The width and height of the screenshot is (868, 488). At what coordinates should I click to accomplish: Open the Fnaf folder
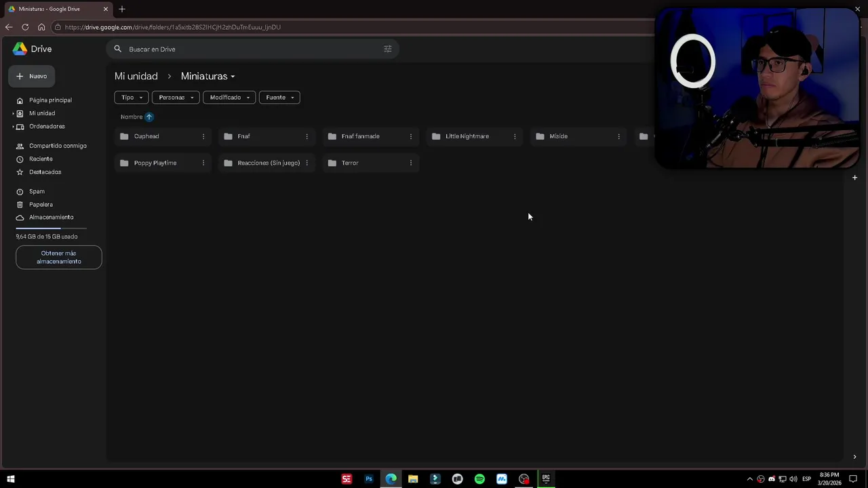tap(267, 136)
